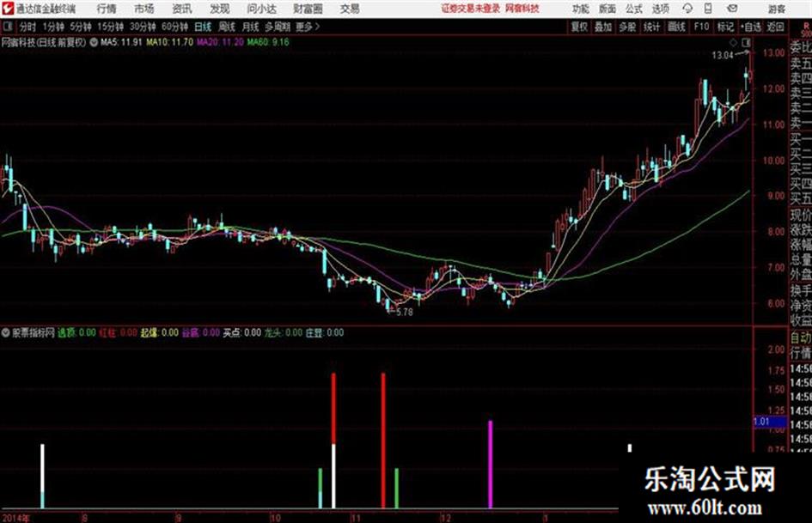Click the 复权 toolbar button
The width and height of the screenshot is (812, 523).
click(x=579, y=27)
